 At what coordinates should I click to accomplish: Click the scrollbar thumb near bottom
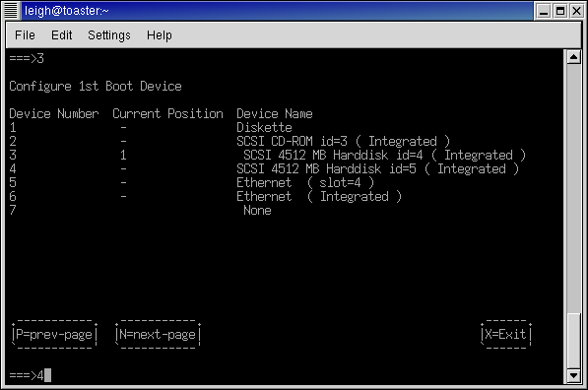[x=573, y=341]
